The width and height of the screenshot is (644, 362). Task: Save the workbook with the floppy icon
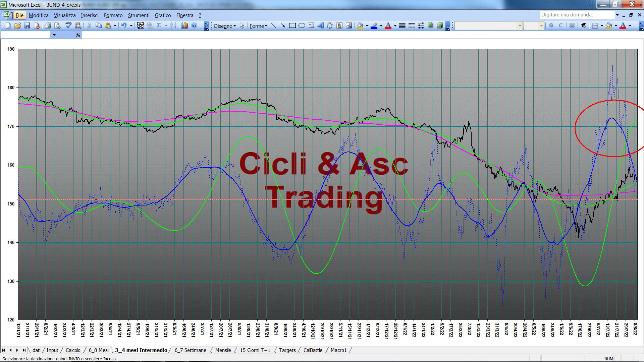(x=27, y=25)
